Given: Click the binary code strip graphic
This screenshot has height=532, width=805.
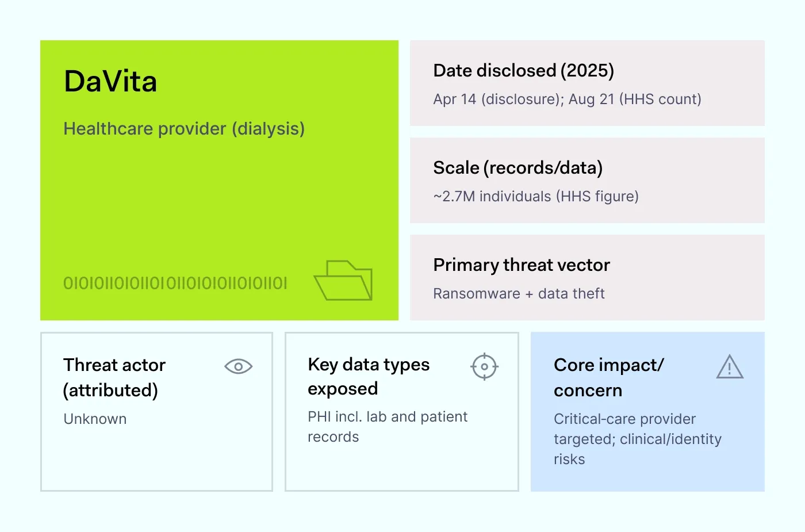Looking at the screenshot, I should [175, 283].
